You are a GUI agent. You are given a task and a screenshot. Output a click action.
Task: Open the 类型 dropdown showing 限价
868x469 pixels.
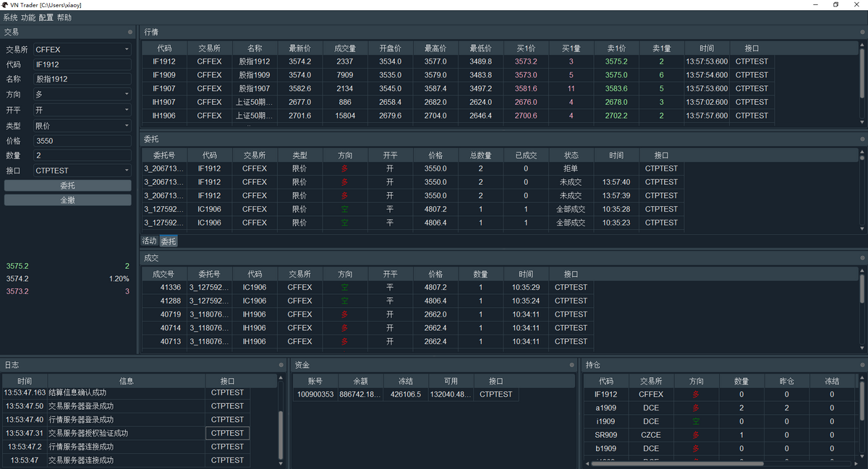click(82, 126)
